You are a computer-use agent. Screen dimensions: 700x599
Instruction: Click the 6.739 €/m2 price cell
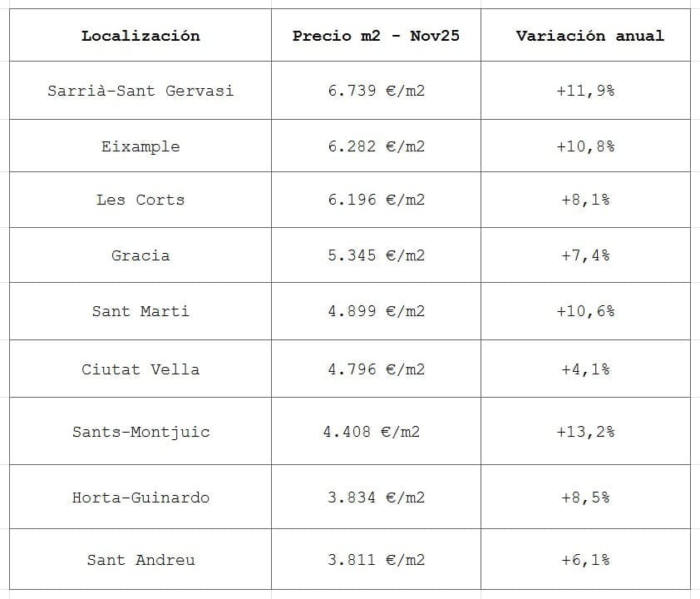pos(376,91)
